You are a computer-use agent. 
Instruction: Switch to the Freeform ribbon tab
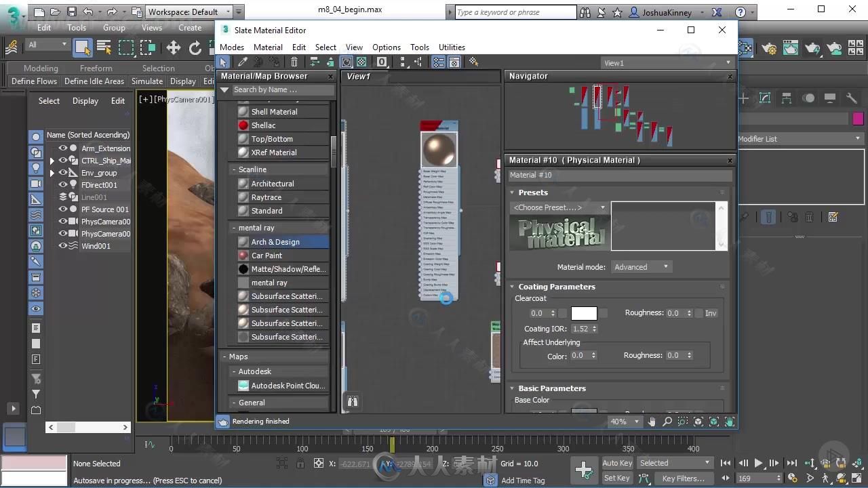coord(96,68)
